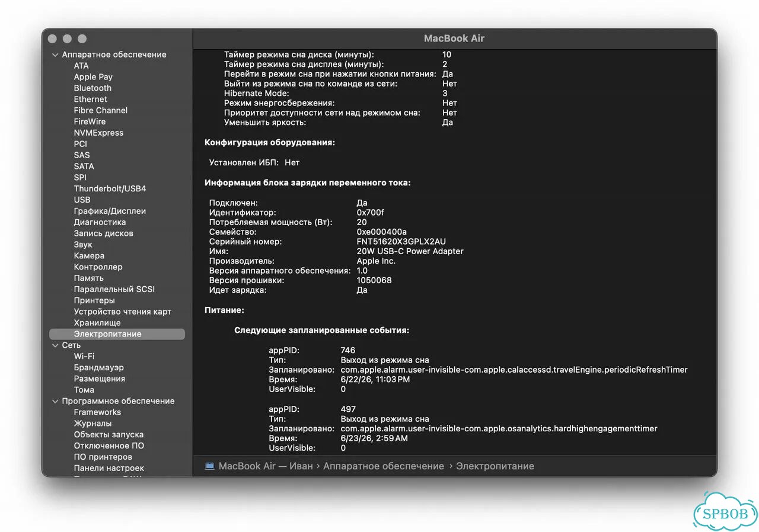This screenshot has height=532, width=759.
Task: Click the MacBook Air window title
Action: pyautogui.click(x=454, y=39)
